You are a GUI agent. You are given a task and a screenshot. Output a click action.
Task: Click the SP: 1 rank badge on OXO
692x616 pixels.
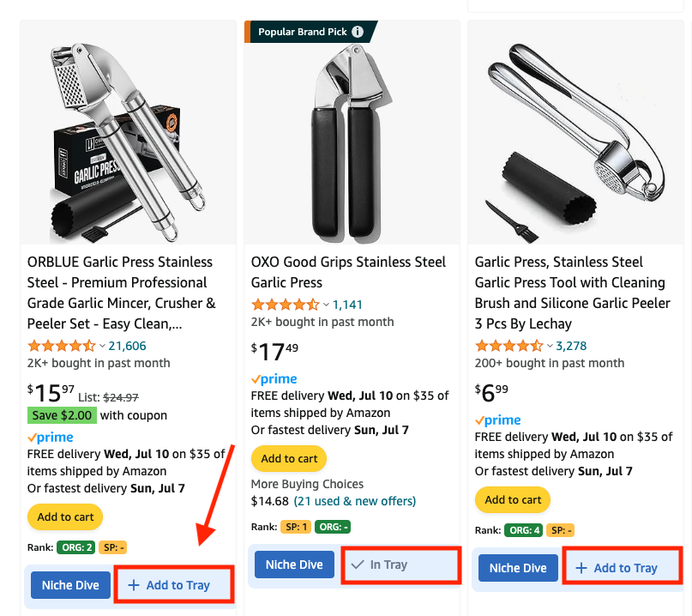pos(296,527)
